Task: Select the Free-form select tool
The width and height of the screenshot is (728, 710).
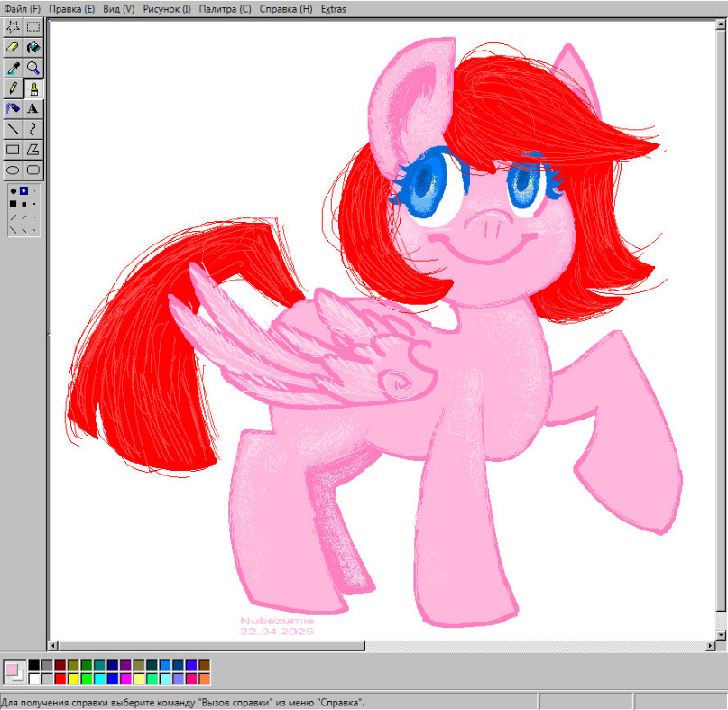Action: [x=13, y=27]
